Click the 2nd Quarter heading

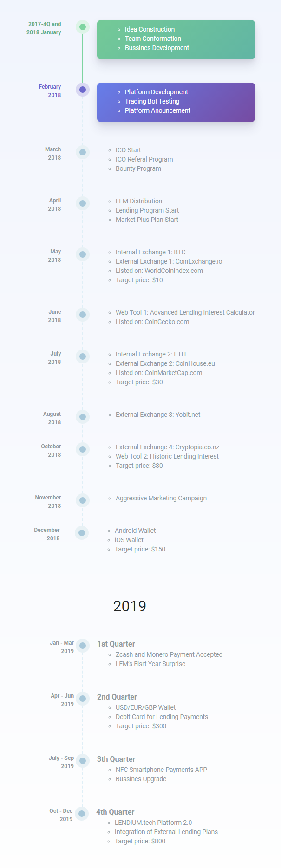pyautogui.click(x=117, y=697)
